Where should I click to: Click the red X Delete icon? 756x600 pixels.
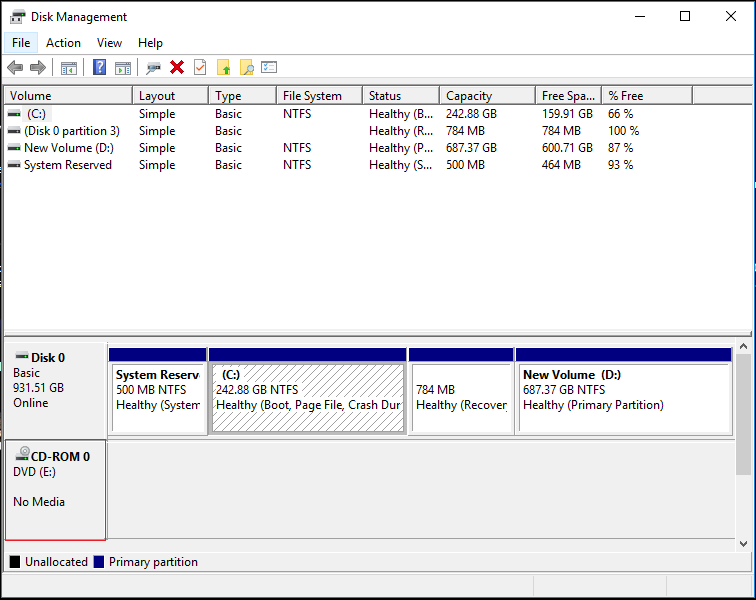pyautogui.click(x=177, y=68)
